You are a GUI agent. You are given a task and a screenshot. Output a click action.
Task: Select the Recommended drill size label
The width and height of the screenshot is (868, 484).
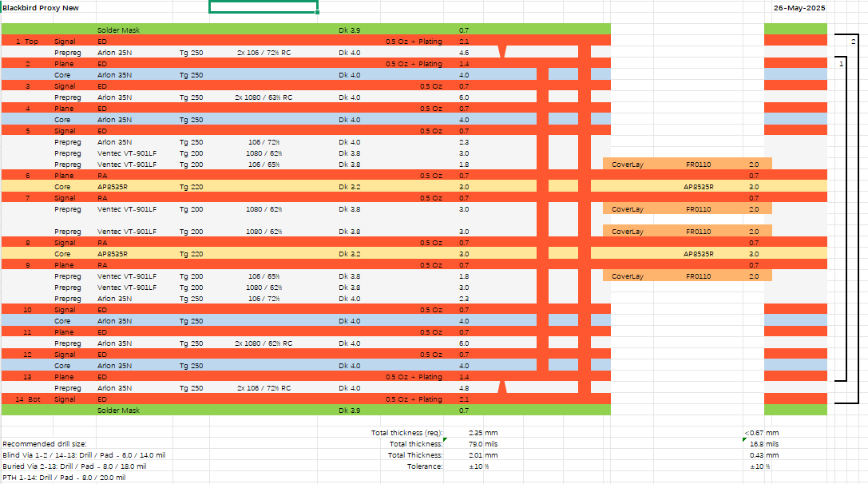[x=44, y=443]
